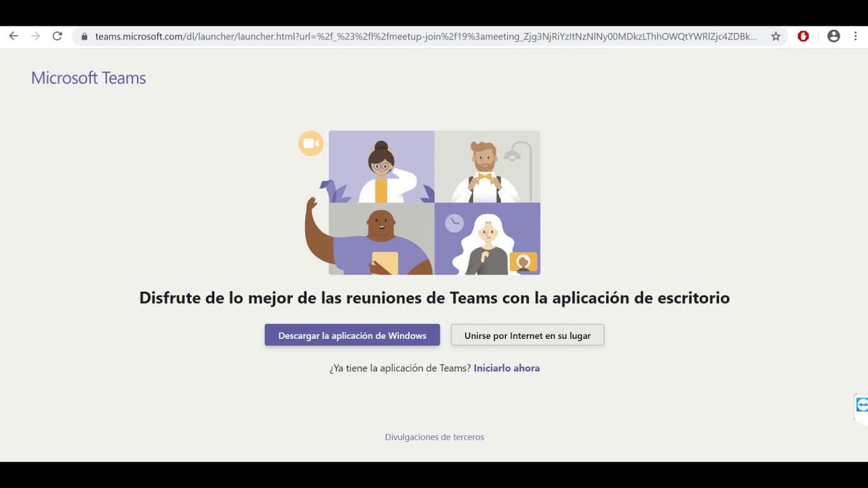Open the Chrome profile avatar icon
Image resolution: width=868 pixels, height=488 pixels.
coord(834,37)
